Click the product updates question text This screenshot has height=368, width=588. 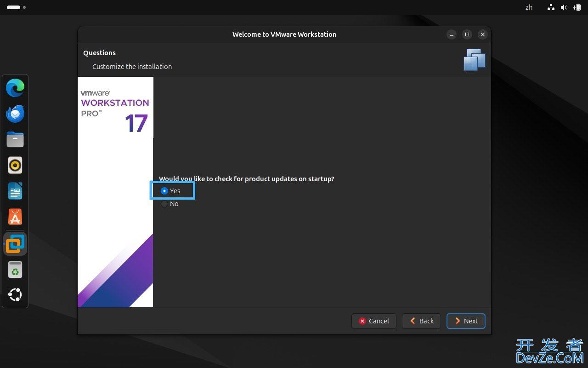[x=247, y=179]
